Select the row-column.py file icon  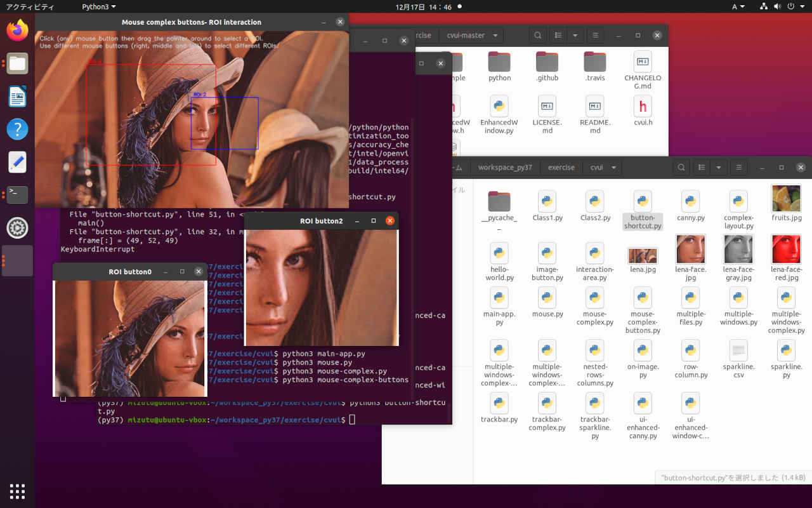coord(691,351)
